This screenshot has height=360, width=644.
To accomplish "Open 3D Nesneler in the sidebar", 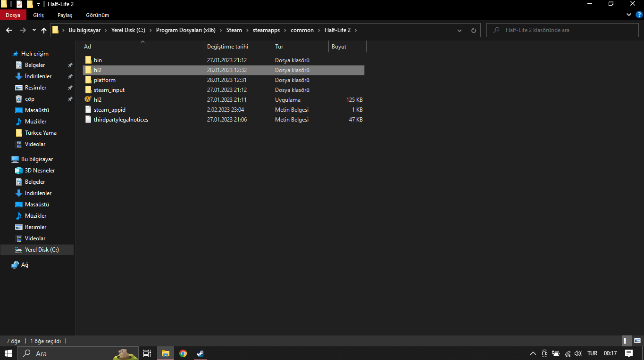I will 40,171.
